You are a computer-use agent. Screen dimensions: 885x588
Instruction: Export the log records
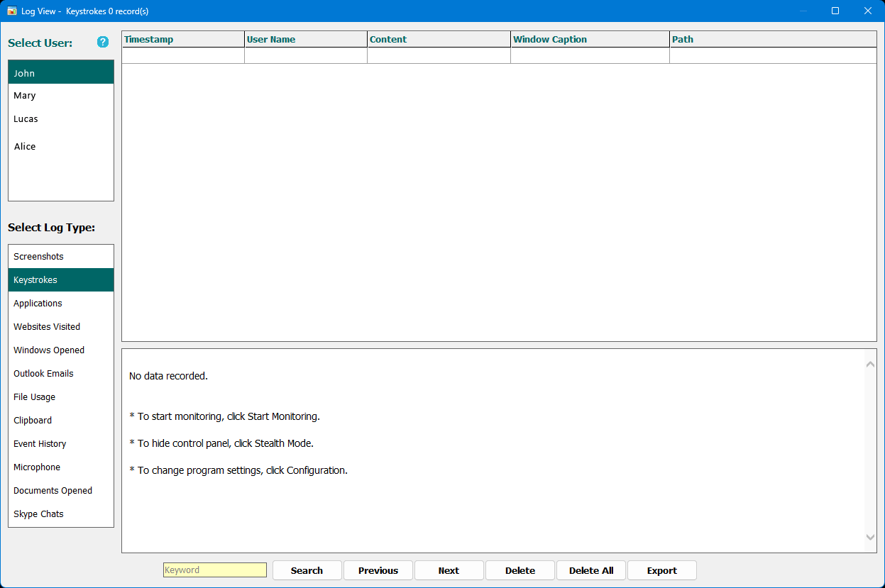(662, 570)
